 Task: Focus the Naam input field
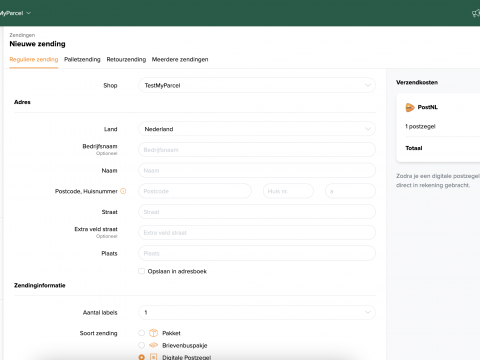[x=257, y=170]
